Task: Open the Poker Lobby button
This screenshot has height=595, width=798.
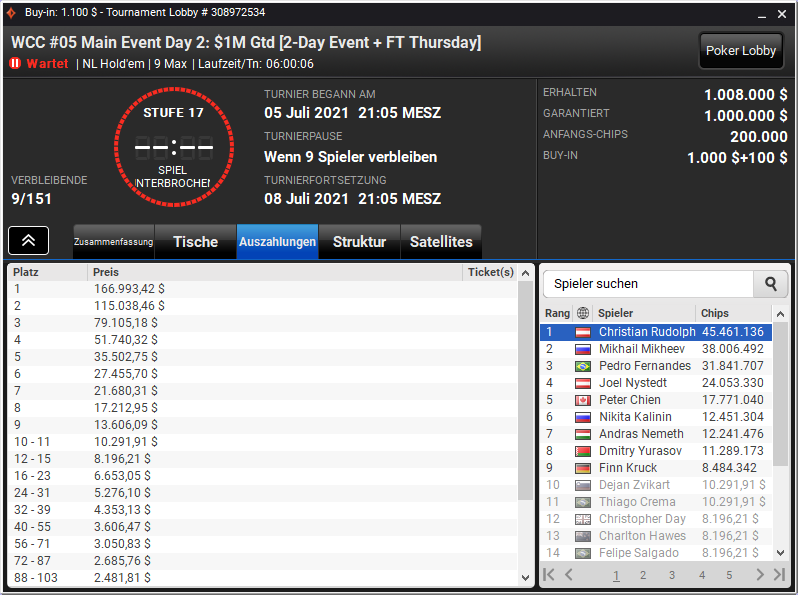Action: point(741,50)
